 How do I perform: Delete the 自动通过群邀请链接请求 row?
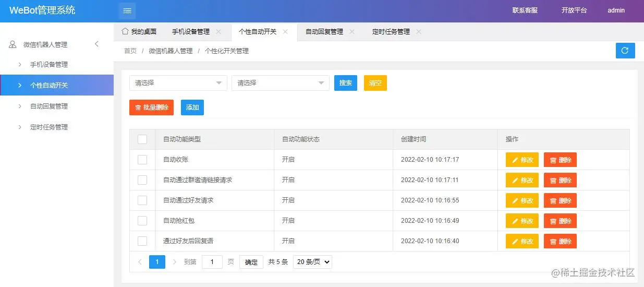point(560,180)
